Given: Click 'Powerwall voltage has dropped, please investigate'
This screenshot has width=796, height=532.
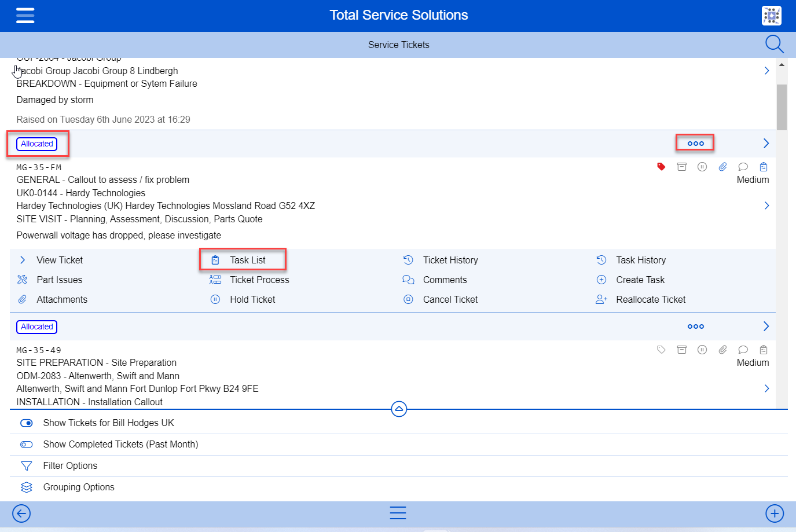Looking at the screenshot, I should [119, 235].
